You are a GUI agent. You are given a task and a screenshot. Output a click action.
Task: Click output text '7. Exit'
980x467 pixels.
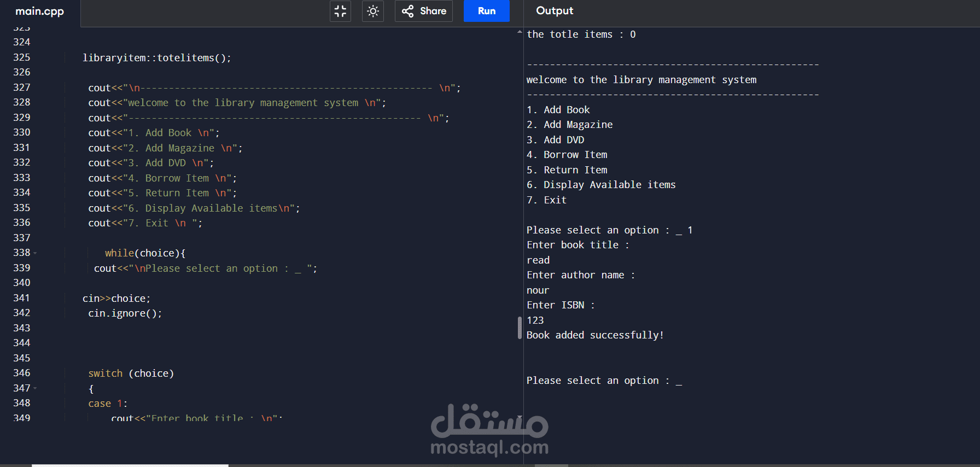tap(547, 200)
